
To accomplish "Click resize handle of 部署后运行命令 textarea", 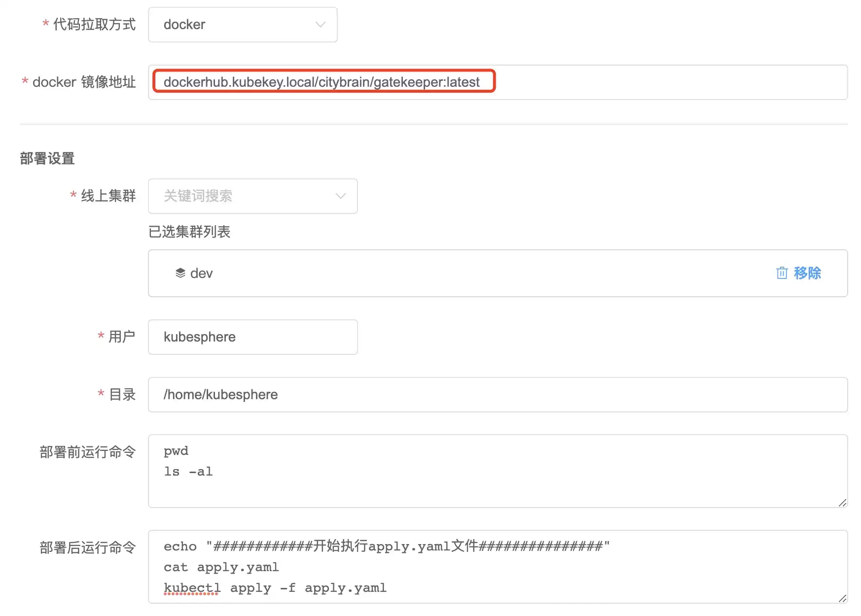I will [x=842, y=598].
